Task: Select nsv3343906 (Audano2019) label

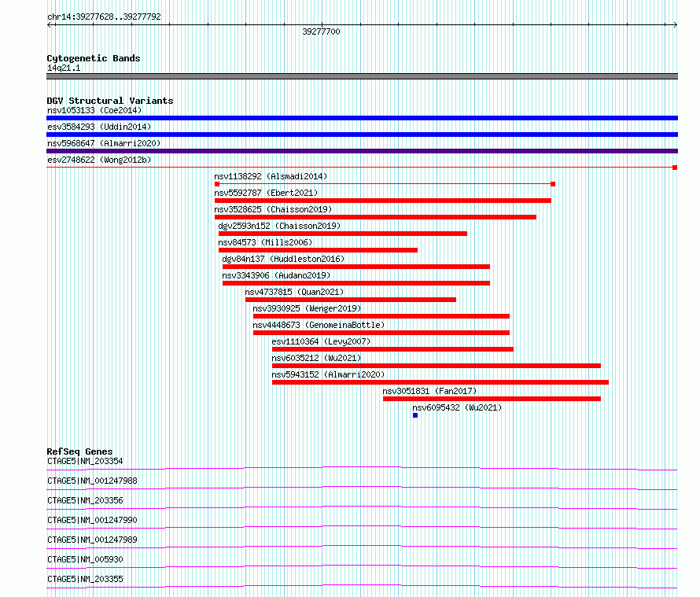Action: 276,275
